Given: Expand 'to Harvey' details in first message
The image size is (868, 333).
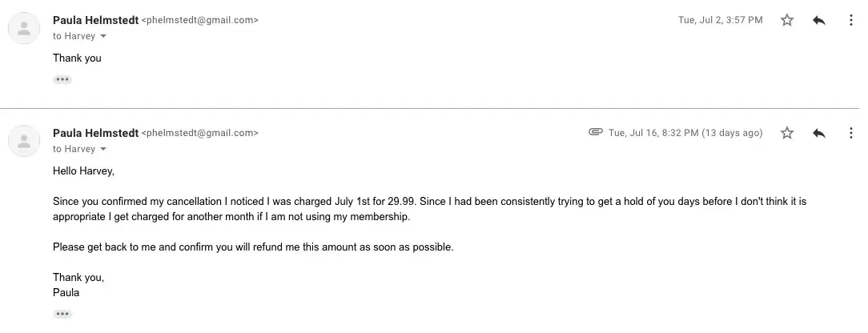Looking at the screenshot, I should pyautogui.click(x=103, y=37).
